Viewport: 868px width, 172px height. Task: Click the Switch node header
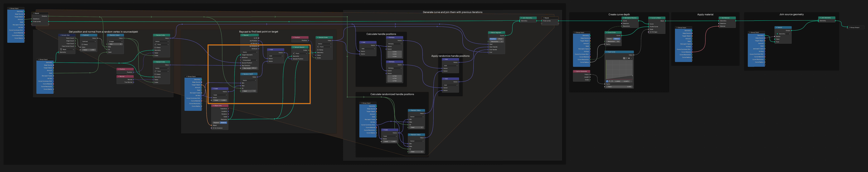(783, 28)
